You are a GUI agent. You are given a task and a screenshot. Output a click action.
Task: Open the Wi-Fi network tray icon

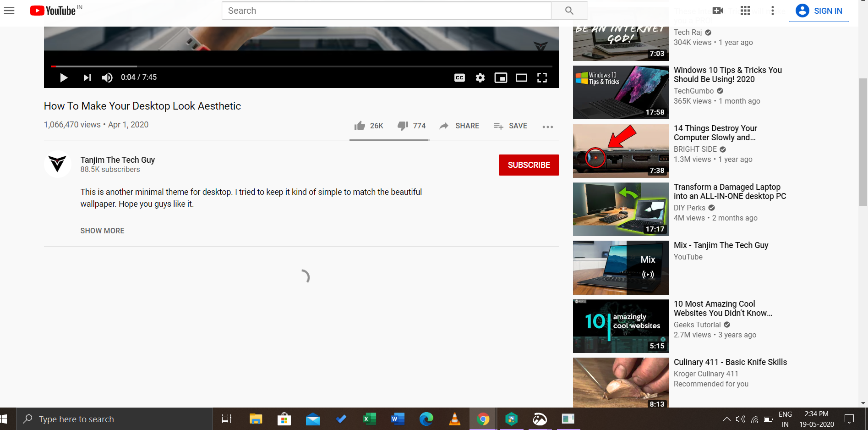coord(754,419)
